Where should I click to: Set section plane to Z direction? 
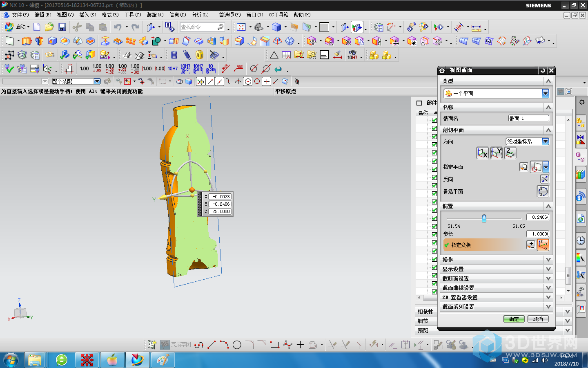tap(510, 153)
